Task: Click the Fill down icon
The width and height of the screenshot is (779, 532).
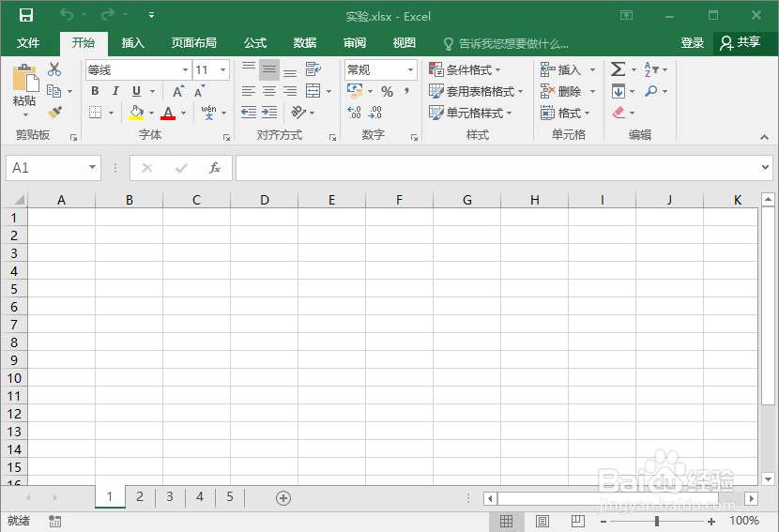Action: click(619, 91)
